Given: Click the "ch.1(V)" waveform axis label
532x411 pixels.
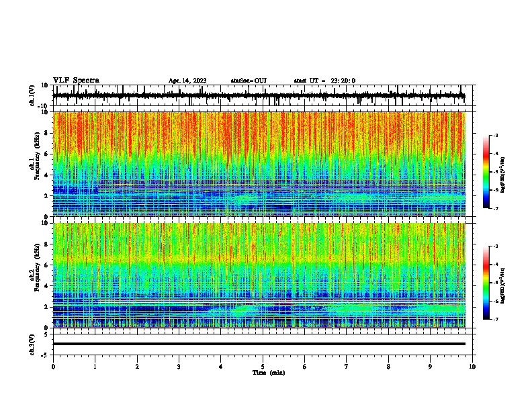Looking at the screenshot, I should [32, 95].
